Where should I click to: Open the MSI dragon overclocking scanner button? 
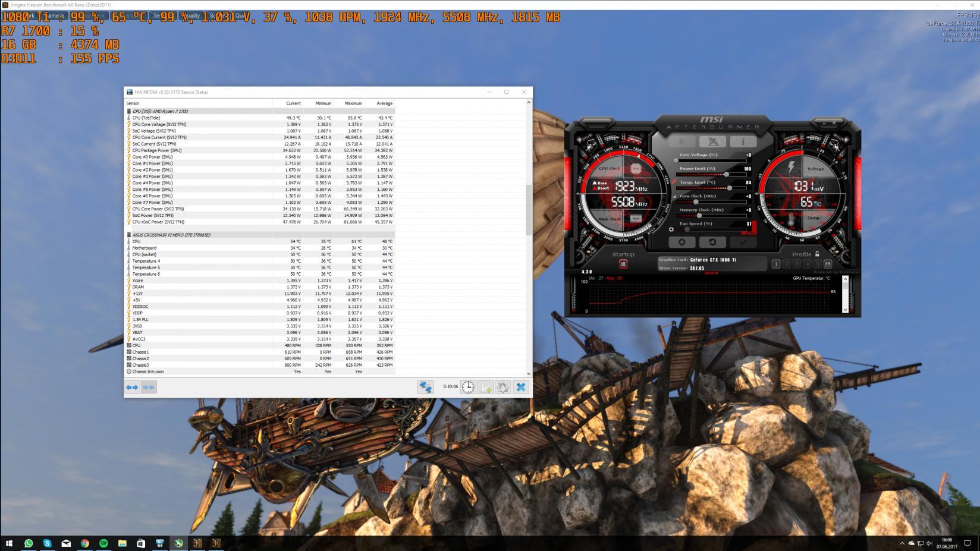pyautogui.click(x=712, y=141)
